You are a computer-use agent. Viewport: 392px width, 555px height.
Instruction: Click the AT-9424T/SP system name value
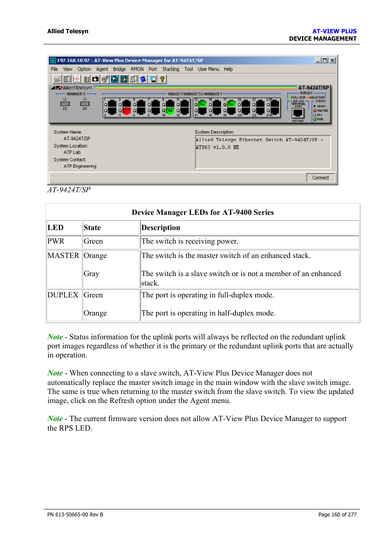pyautogui.click(x=77, y=139)
